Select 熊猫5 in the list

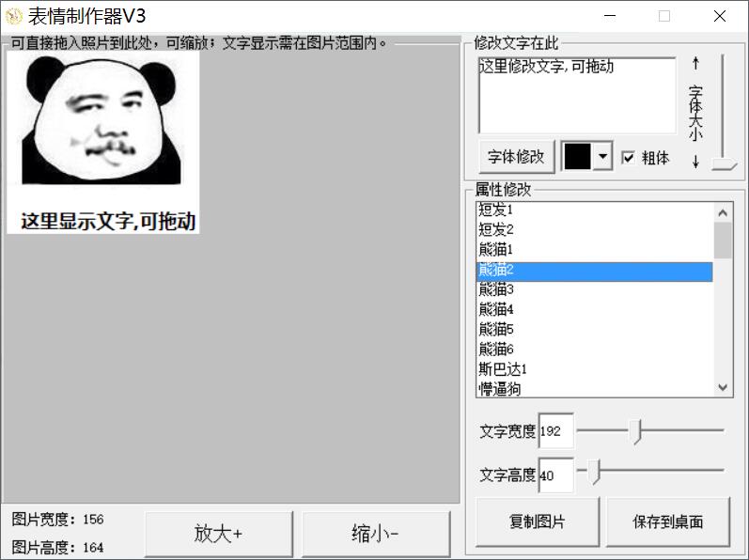point(594,330)
